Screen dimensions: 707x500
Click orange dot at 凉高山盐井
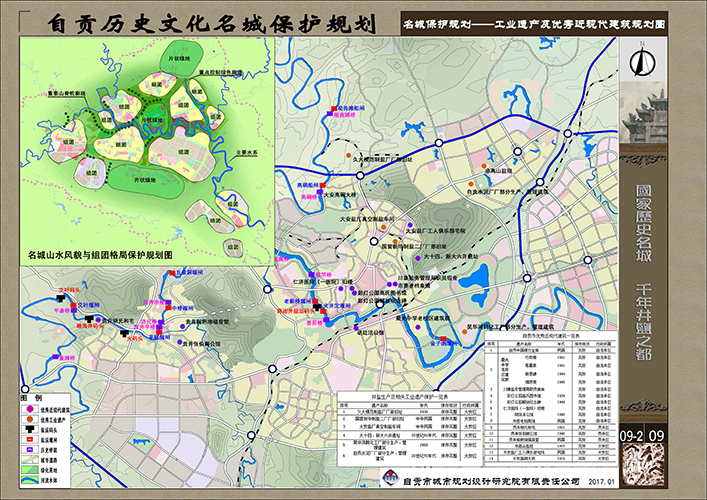[x=483, y=165]
